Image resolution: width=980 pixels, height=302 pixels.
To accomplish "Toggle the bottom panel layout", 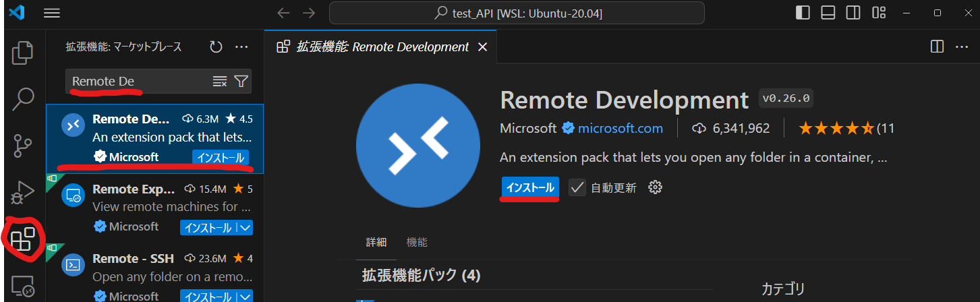I will click(x=828, y=13).
